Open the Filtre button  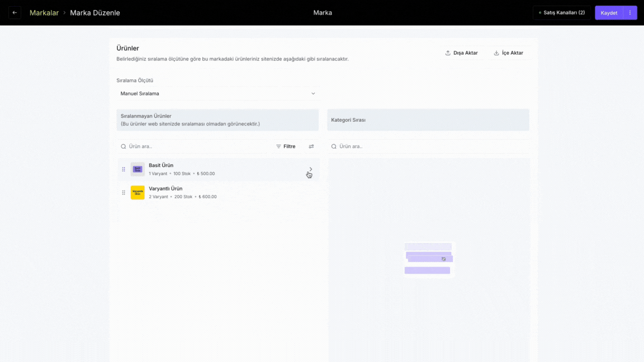tap(286, 146)
